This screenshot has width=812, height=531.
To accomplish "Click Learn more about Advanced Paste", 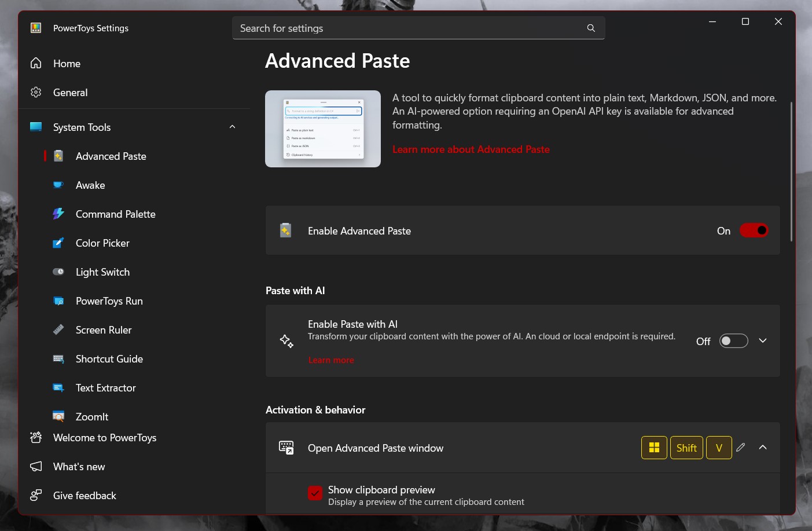I will click(471, 149).
